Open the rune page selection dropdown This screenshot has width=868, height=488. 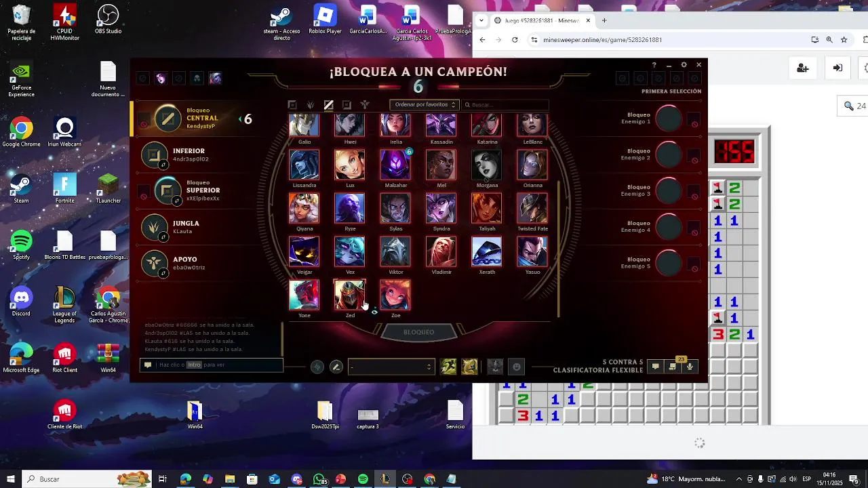[x=391, y=367]
